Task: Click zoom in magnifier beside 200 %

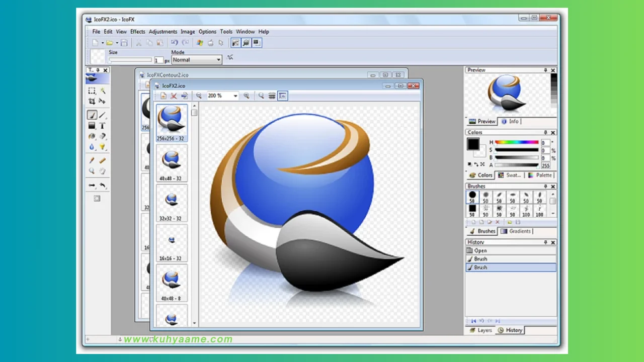Action: 246,96
